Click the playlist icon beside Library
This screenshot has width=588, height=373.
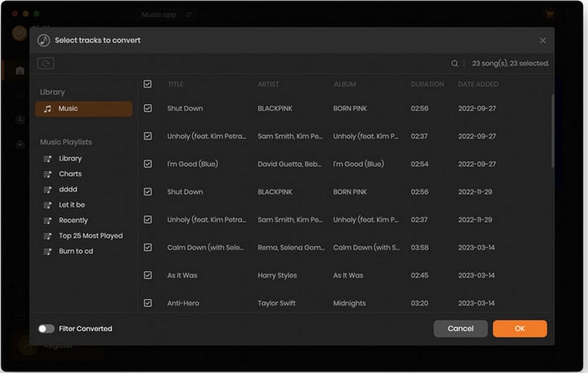coord(48,159)
